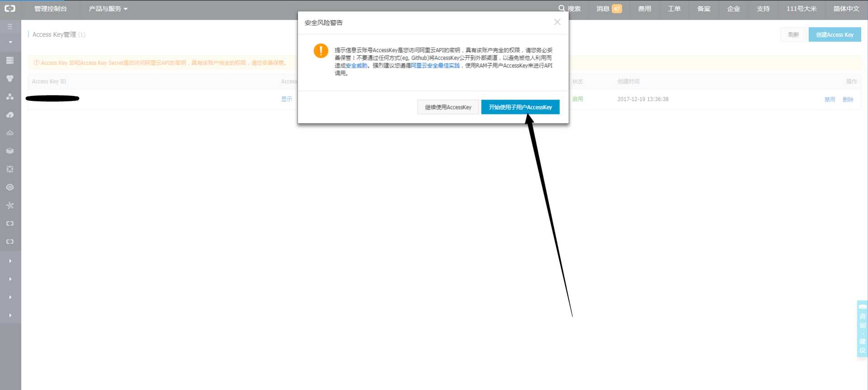Open the 支持 menu
Screen dimensions: 868x390
pyautogui.click(x=763, y=9)
